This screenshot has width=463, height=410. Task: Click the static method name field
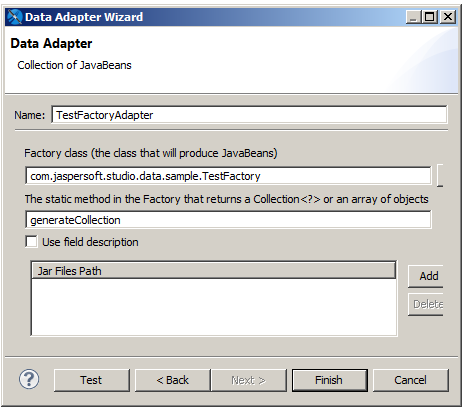[228, 220]
